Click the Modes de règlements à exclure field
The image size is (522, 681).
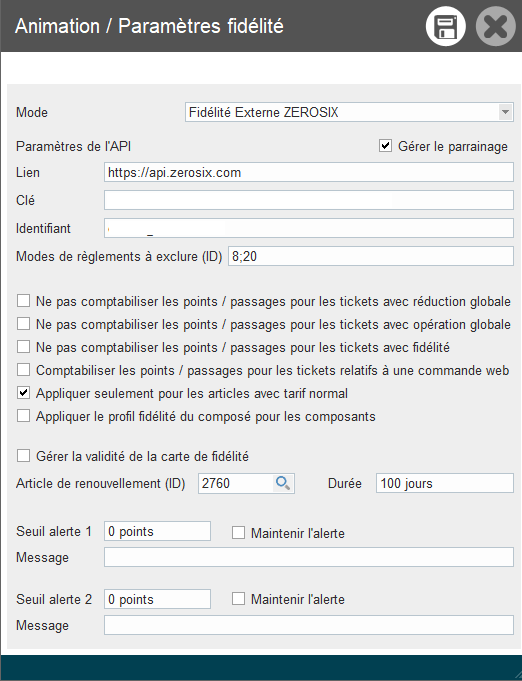point(371,256)
